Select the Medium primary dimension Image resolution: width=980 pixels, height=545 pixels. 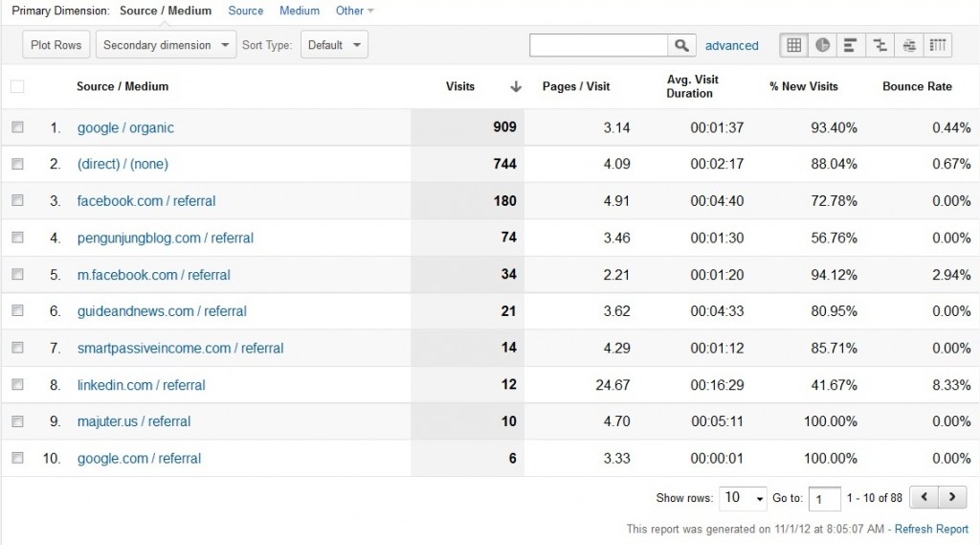pos(300,11)
